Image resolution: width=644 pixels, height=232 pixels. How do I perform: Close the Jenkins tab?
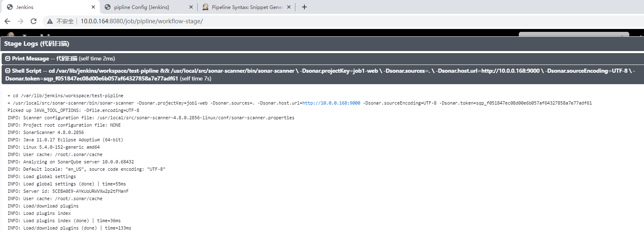pyautogui.click(x=93, y=7)
